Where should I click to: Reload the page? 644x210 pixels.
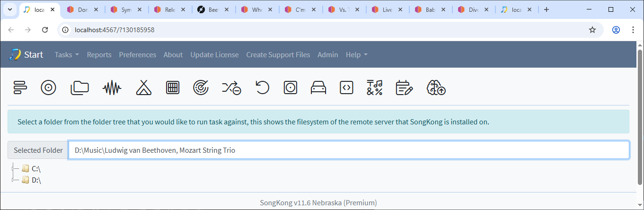pos(45,30)
